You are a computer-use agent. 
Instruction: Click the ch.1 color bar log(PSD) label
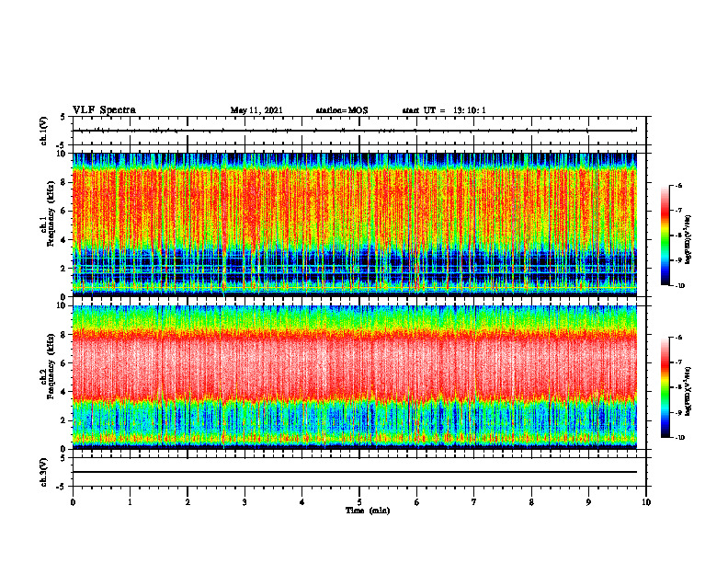688,239
